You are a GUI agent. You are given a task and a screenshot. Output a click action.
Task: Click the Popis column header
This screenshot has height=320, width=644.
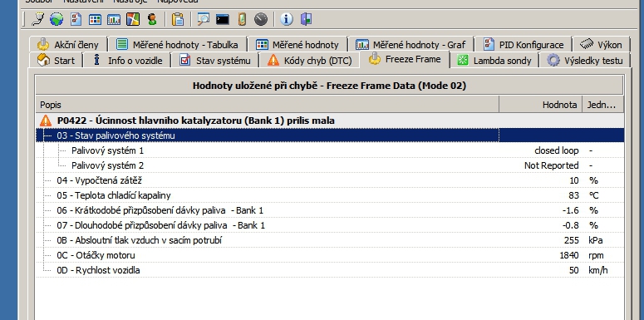tap(268, 105)
